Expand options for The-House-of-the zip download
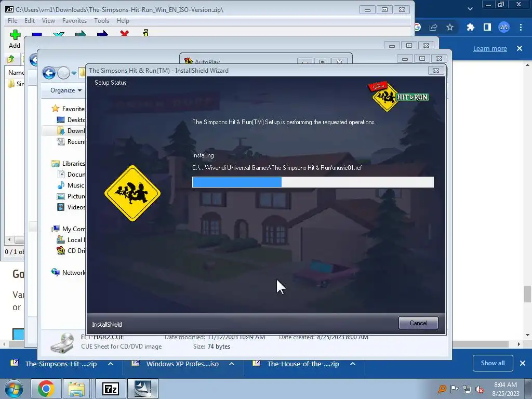Screen dimensions: 532x399 (353, 364)
